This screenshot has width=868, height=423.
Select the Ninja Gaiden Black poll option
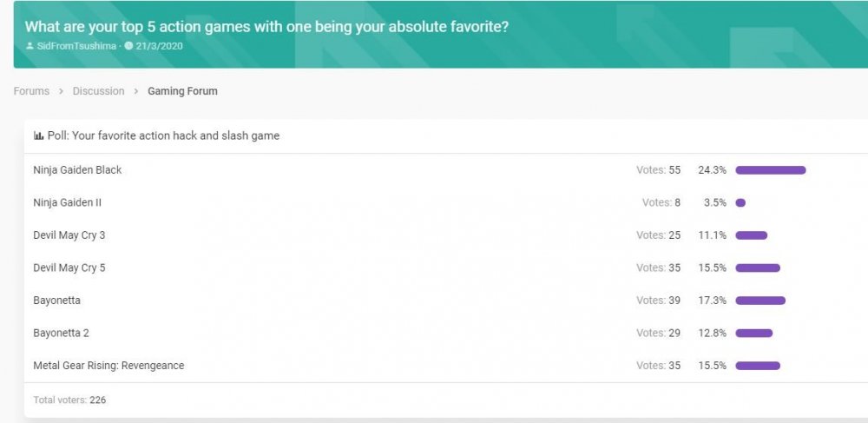pos(77,170)
